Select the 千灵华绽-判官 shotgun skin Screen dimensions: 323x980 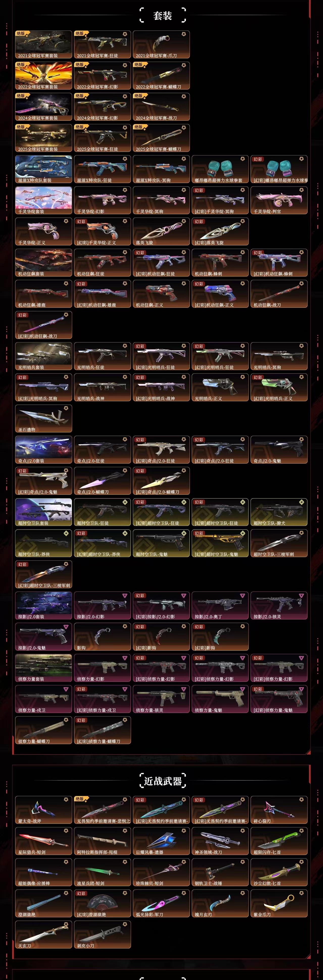click(279, 200)
